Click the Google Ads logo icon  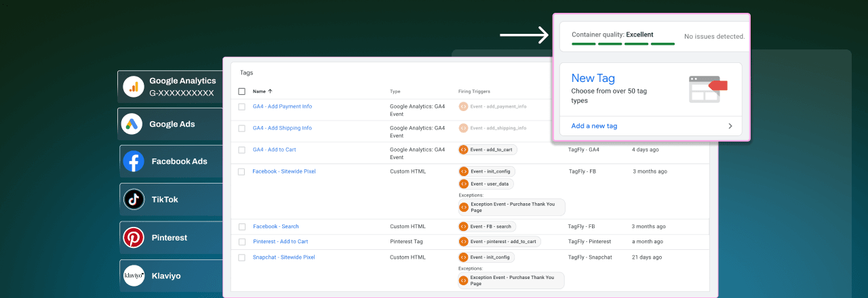pos(132,124)
